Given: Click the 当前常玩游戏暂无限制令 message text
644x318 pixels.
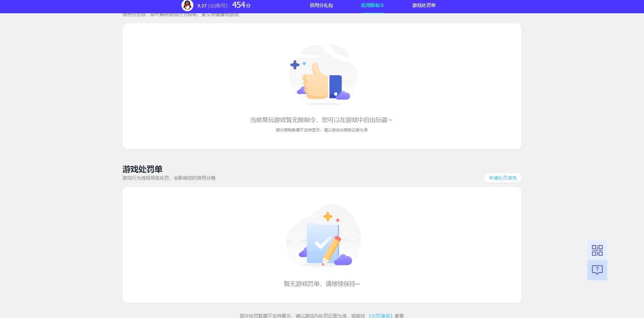Looking at the screenshot, I should tap(321, 120).
